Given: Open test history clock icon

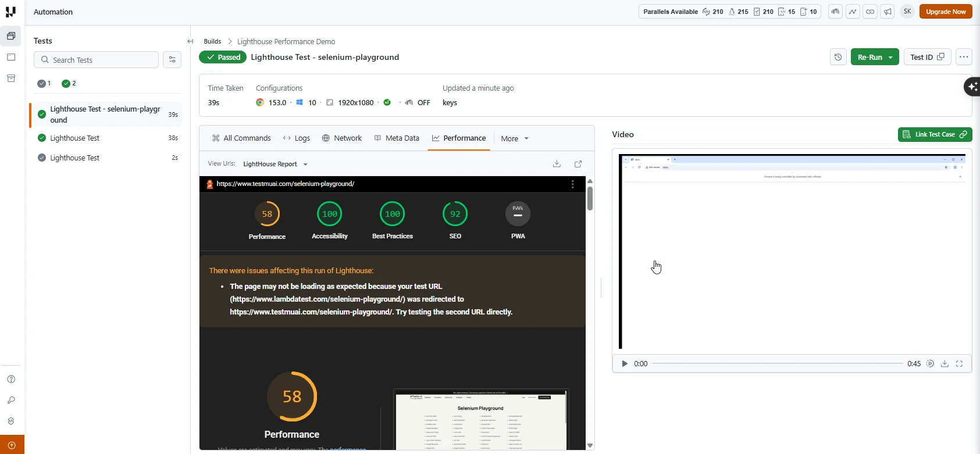Looking at the screenshot, I should (x=838, y=57).
